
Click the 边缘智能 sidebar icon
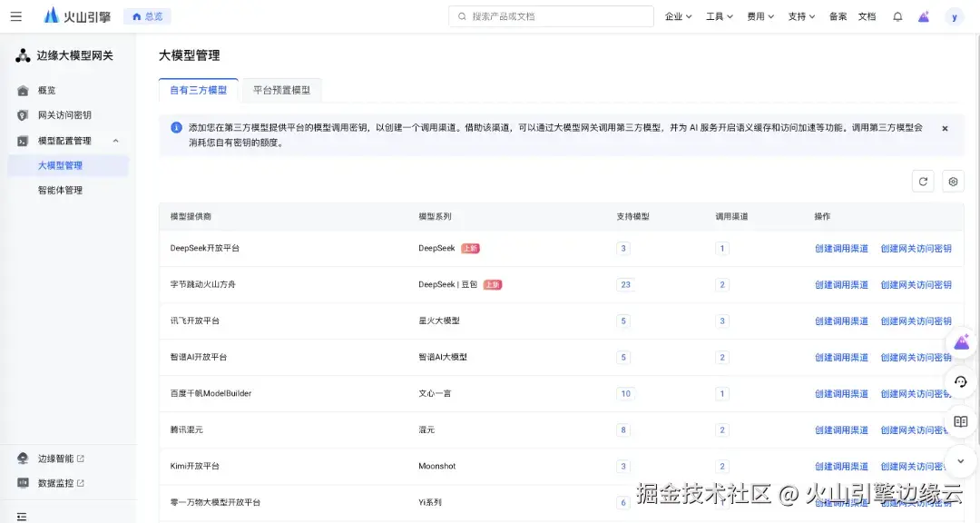tap(23, 459)
